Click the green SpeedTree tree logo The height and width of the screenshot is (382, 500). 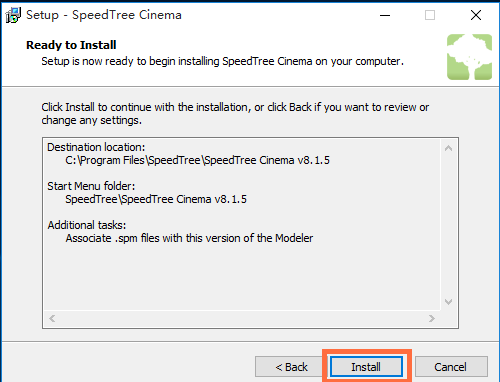click(469, 57)
